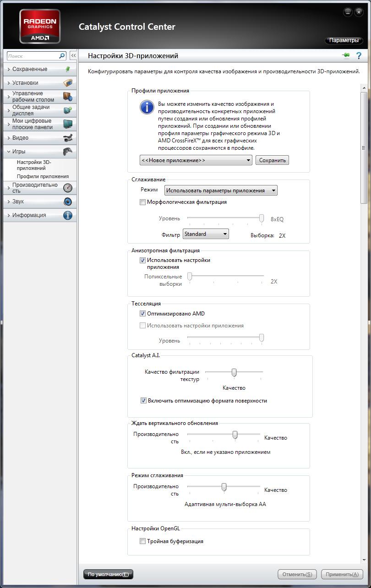Close the Catalyst Control Center window
This screenshot has width=371, height=588.
pos(359,12)
